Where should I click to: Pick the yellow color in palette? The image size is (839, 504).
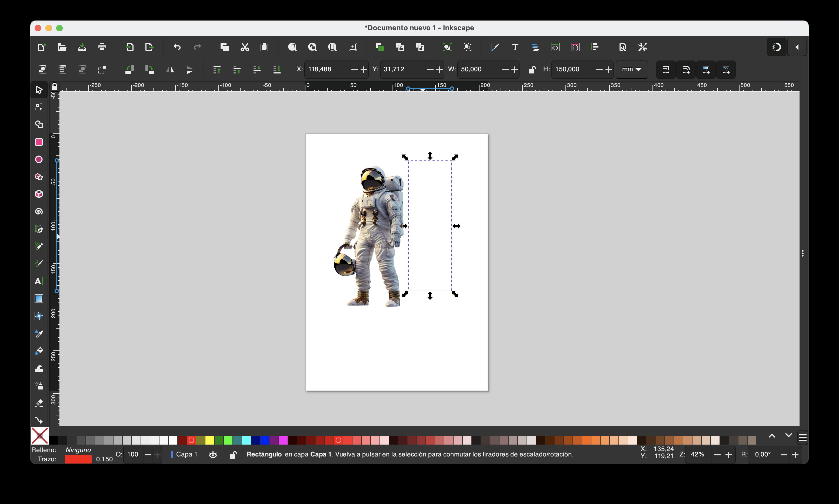[210, 441]
